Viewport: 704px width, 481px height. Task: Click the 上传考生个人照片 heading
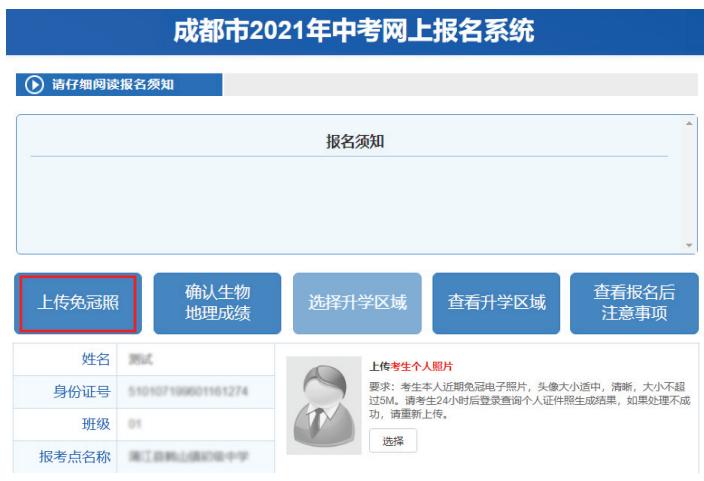click(411, 366)
